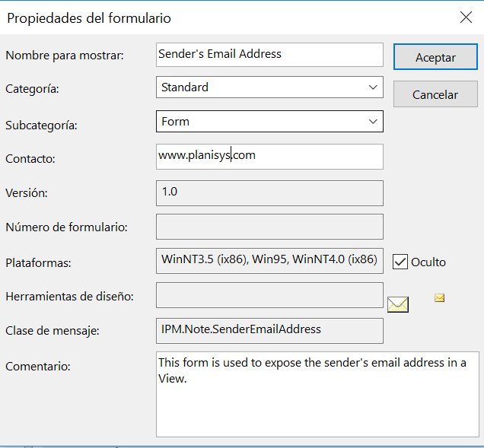Click the empty Herramientas de diseño field

click(269, 295)
